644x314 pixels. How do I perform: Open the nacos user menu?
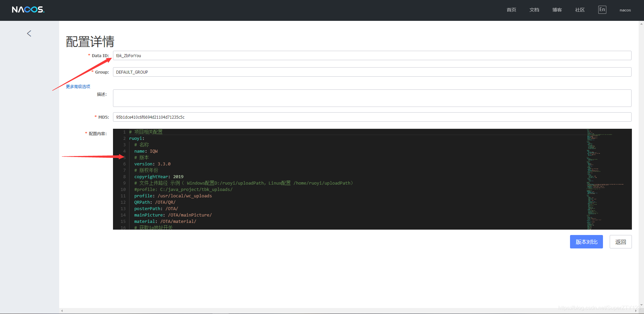pyautogui.click(x=625, y=10)
